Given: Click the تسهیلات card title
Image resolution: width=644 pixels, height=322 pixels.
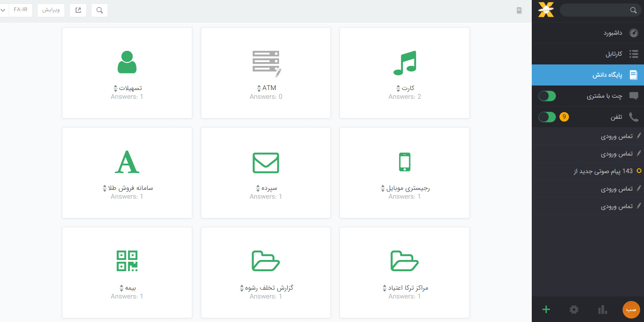Looking at the screenshot, I should coord(130,88).
